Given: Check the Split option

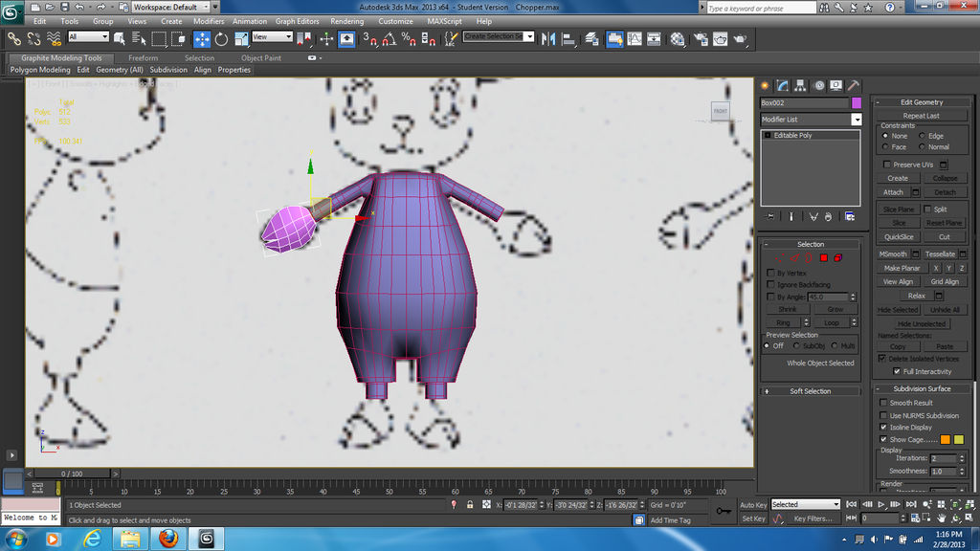Looking at the screenshot, I should click(927, 209).
